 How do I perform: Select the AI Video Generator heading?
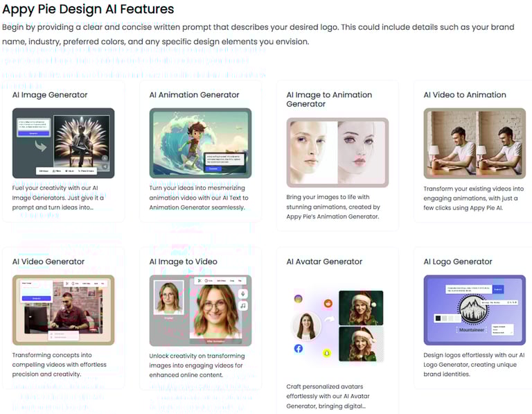click(48, 261)
